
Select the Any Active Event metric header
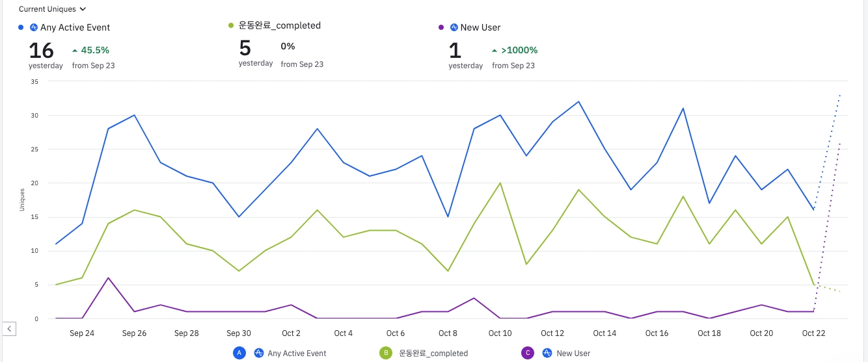[x=75, y=27]
